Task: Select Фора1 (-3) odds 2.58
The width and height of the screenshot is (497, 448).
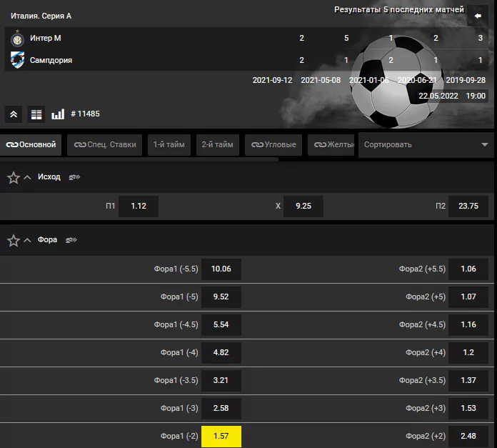Action: (x=221, y=409)
